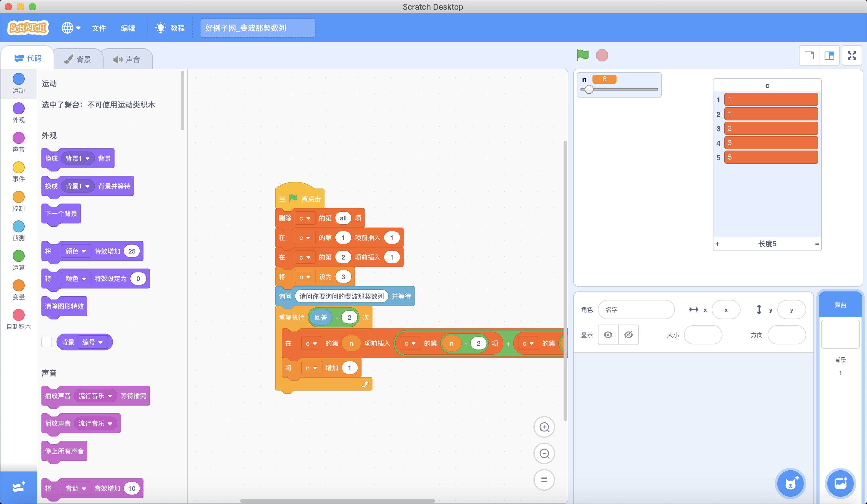Click the green flag to run
The height and width of the screenshot is (504, 867).
583,55
